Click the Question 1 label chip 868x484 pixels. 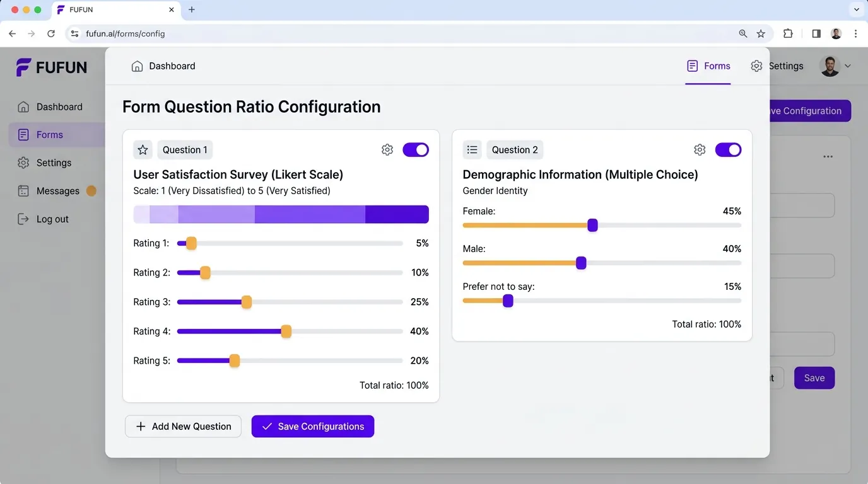(x=185, y=149)
